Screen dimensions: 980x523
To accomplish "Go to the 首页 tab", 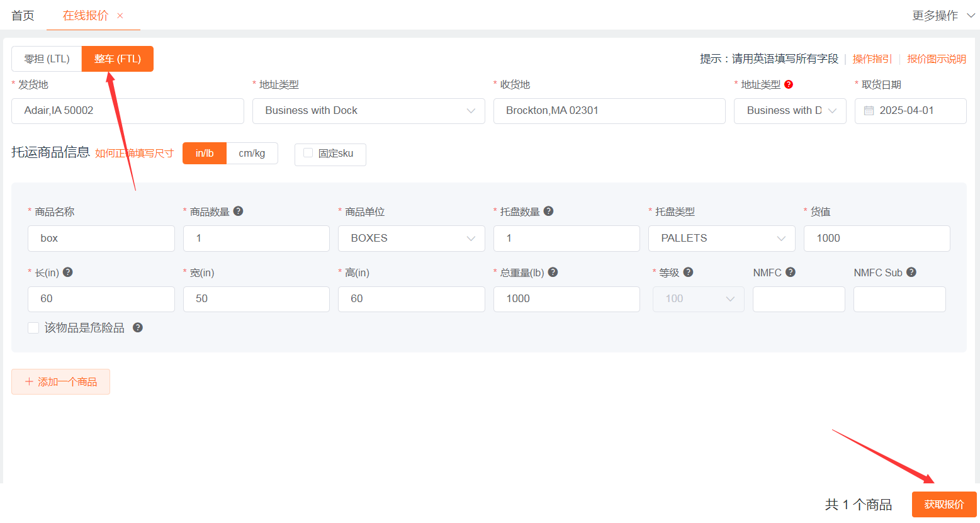I will pos(23,16).
